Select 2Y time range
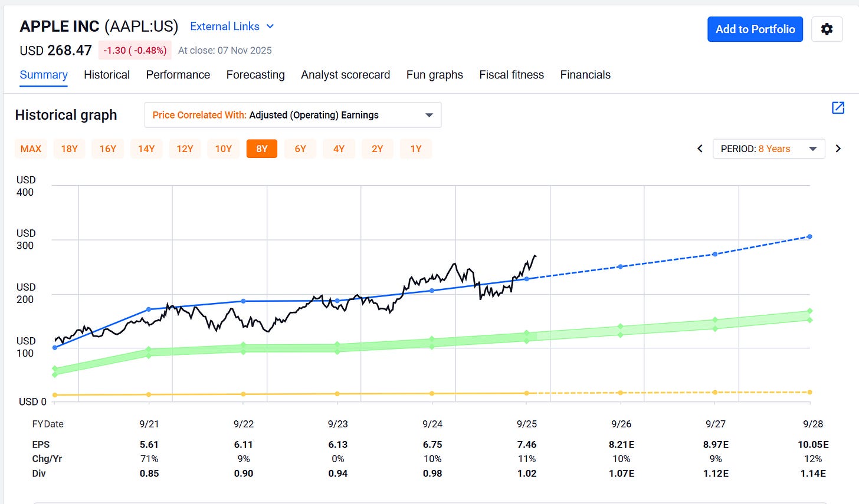This screenshot has height=504, width=859. [x=378, y=149]
